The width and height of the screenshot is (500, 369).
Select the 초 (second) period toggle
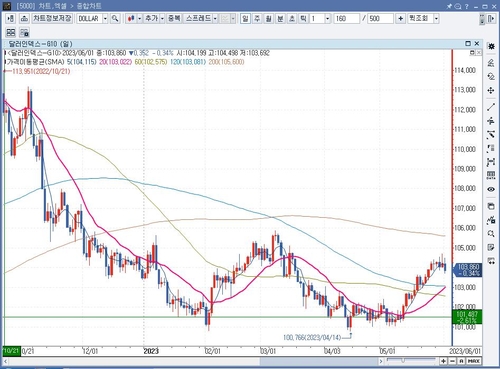point(292,19)
